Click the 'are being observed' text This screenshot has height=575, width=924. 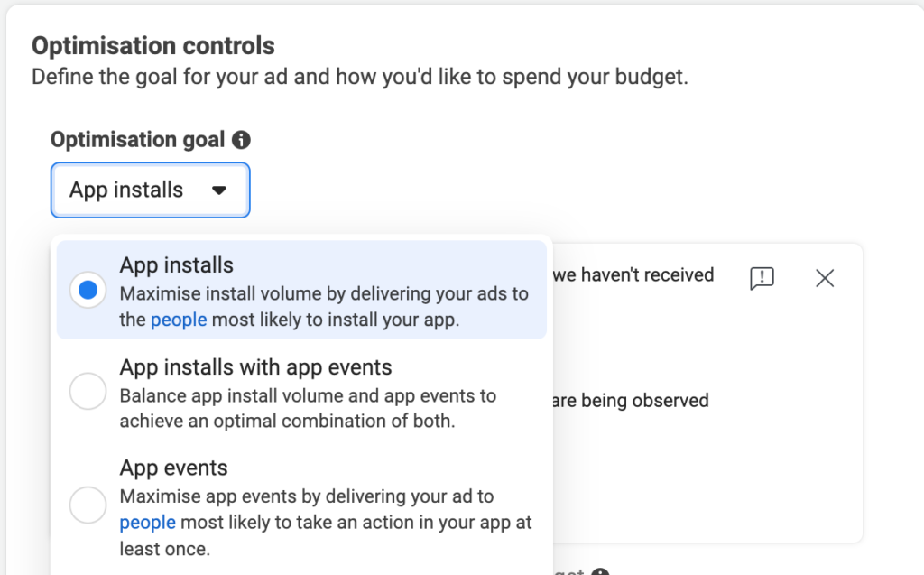(630, 400)
